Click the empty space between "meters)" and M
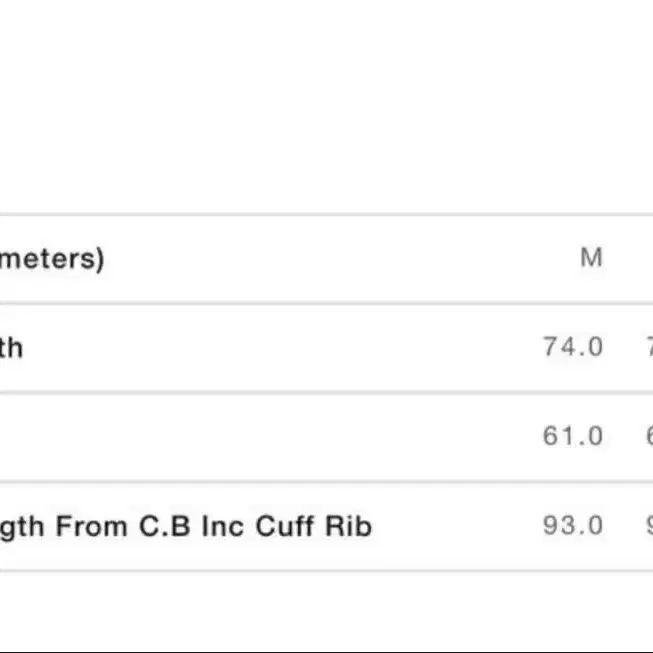This screenshot has height=653, width=653. pyautogui.click(x=340, y=258)
